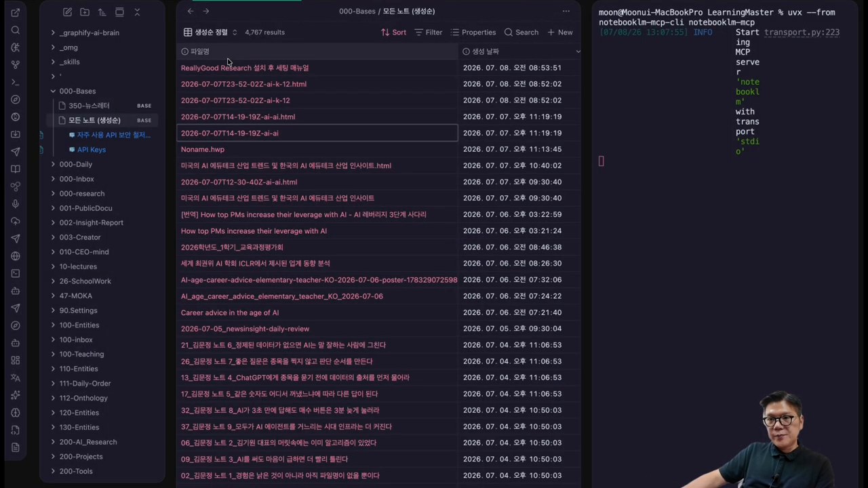The height and width of the screenshot is (488, 868).
Task: Open the 생성순 정렬 view selector dropdown
Action: (x=210, y=32)
